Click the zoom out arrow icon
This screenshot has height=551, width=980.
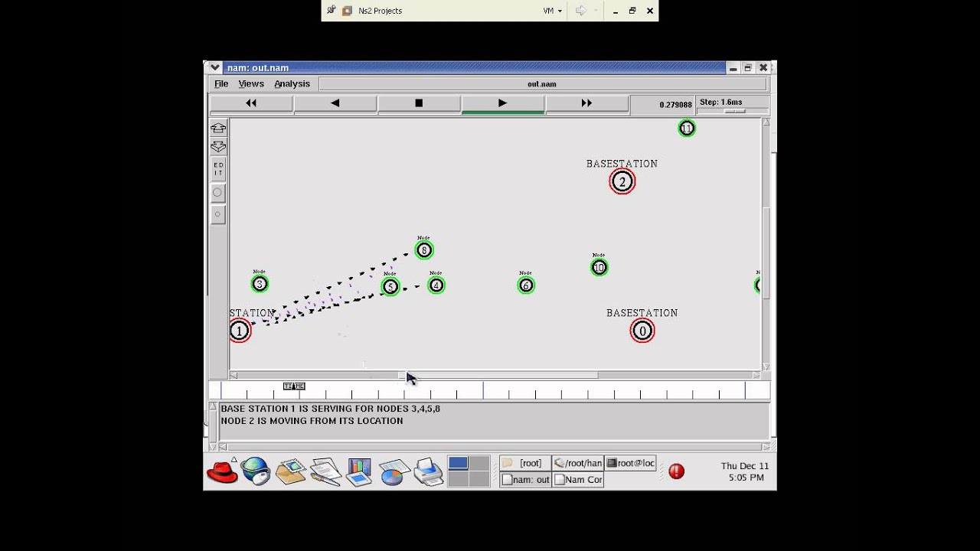[218, 146]
